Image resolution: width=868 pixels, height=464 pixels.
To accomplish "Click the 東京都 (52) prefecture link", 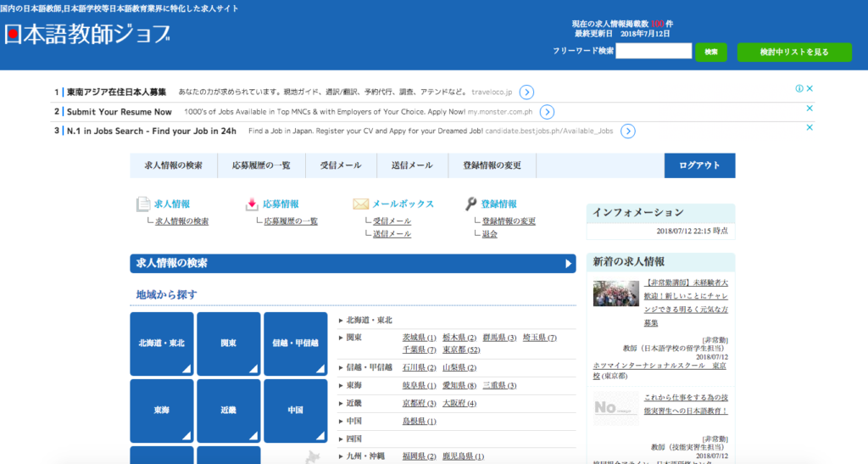I will pyautogui.click(x=461, y=349).
